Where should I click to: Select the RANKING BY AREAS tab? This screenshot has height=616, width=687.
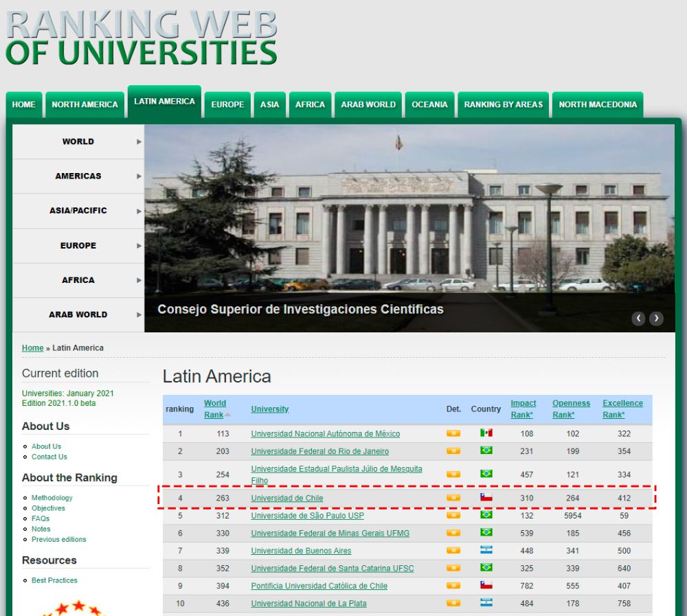click(x=504, y=105)
